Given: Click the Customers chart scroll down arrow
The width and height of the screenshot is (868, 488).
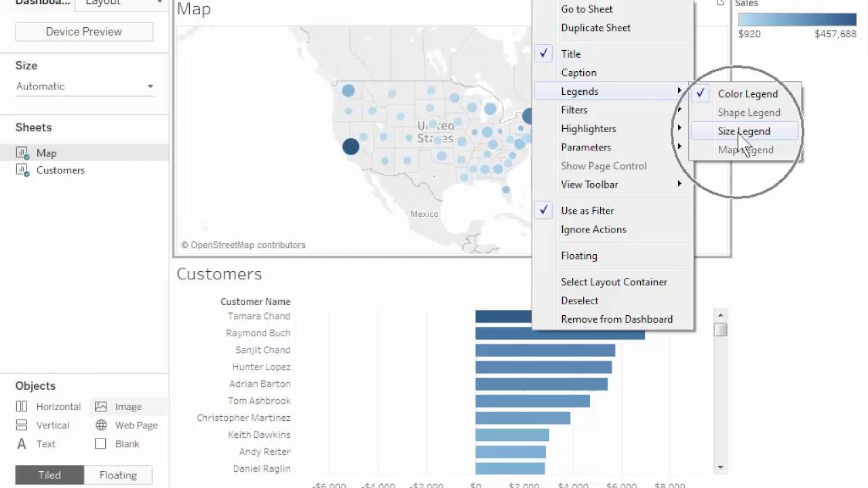Looking at the screenshot, I should (720, 467).
